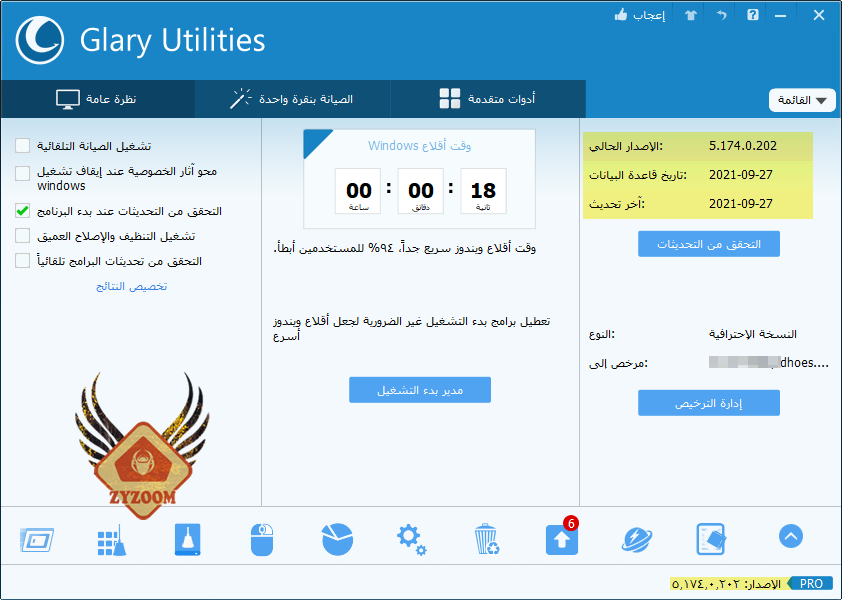
Task: Open تخصيص النتائج link
Action: [x=132, y=286]
